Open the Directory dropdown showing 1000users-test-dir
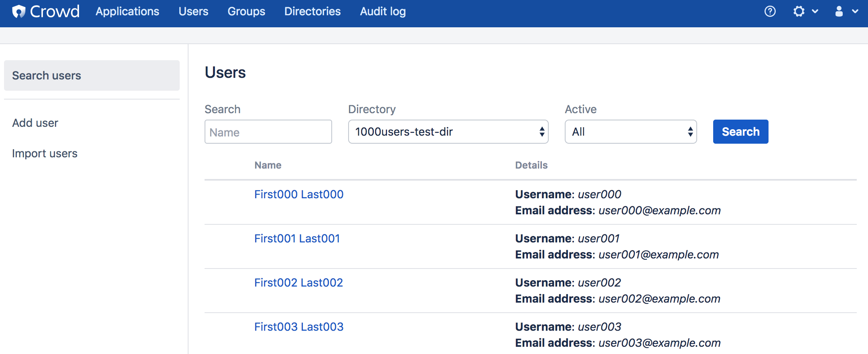 tap(448, 132)
